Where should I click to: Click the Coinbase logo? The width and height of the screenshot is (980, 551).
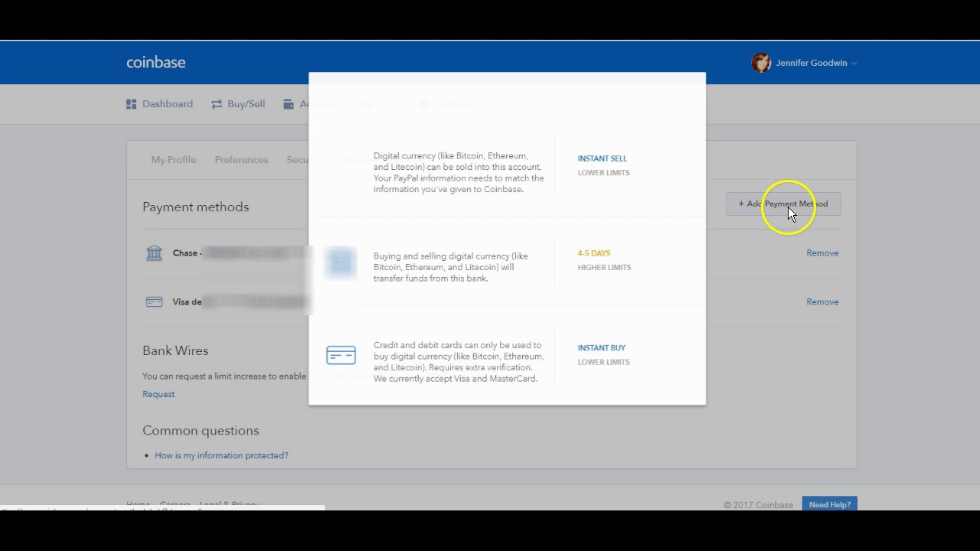155,63
